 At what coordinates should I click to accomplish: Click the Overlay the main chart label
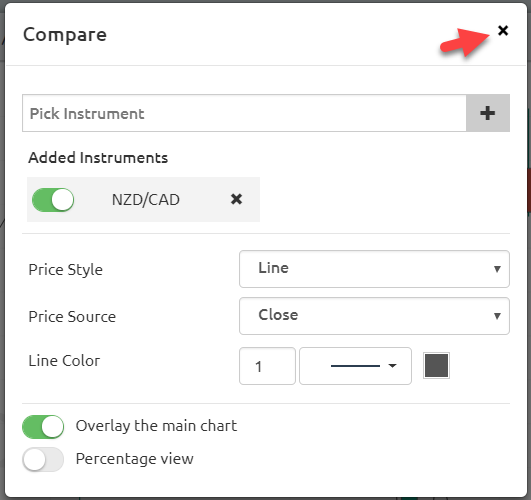coord(156,426)
